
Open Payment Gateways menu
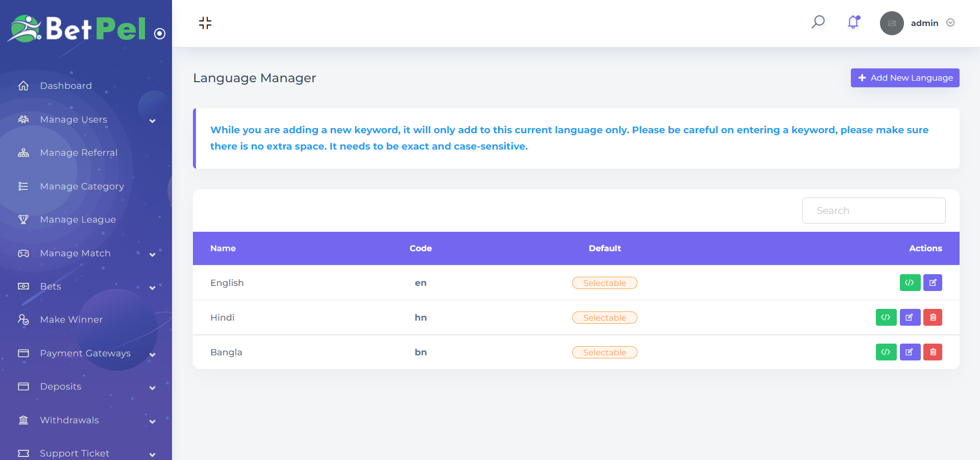(x=85, y=353)
